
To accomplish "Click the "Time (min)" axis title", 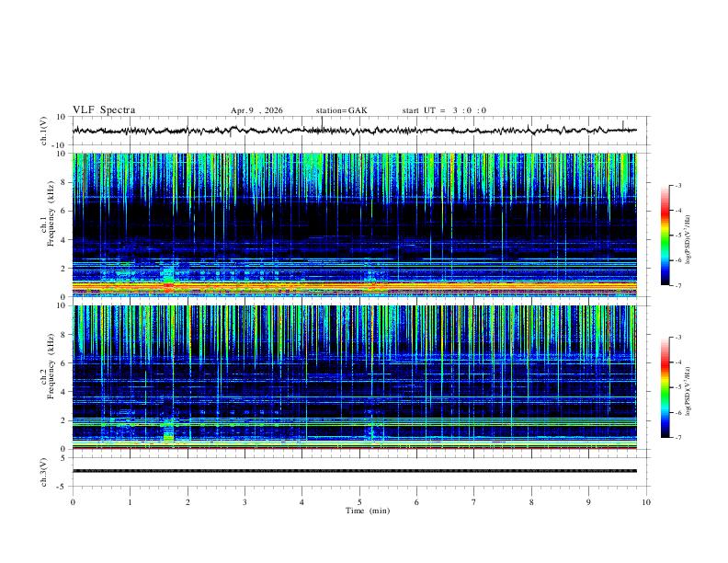I will (368, 511).
